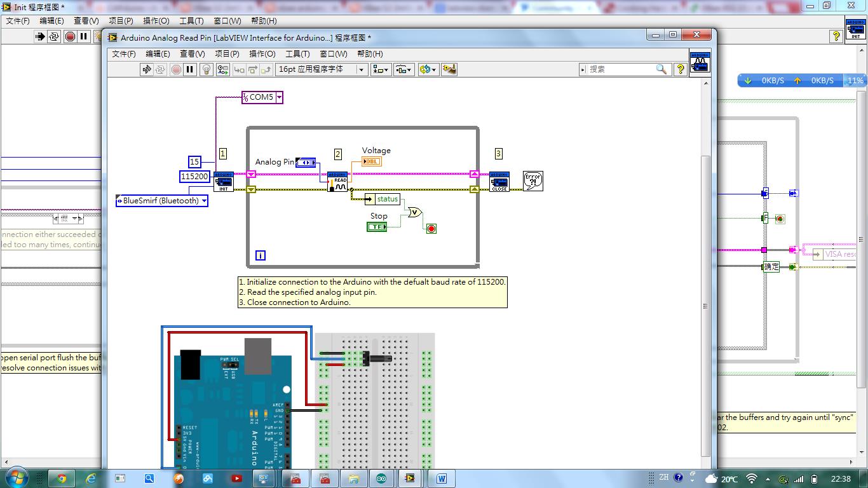
Task: Click context help question mark in Arduino Analog Read window
Action: tap(681, 69)
